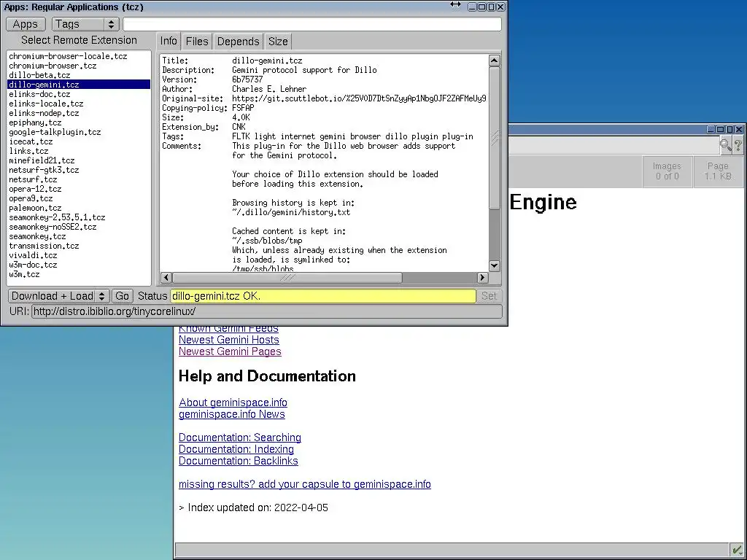Viewport: 747px width, 560px height.
Task: Select chromium-browser-locale.tcz extension
Action: 79,56
